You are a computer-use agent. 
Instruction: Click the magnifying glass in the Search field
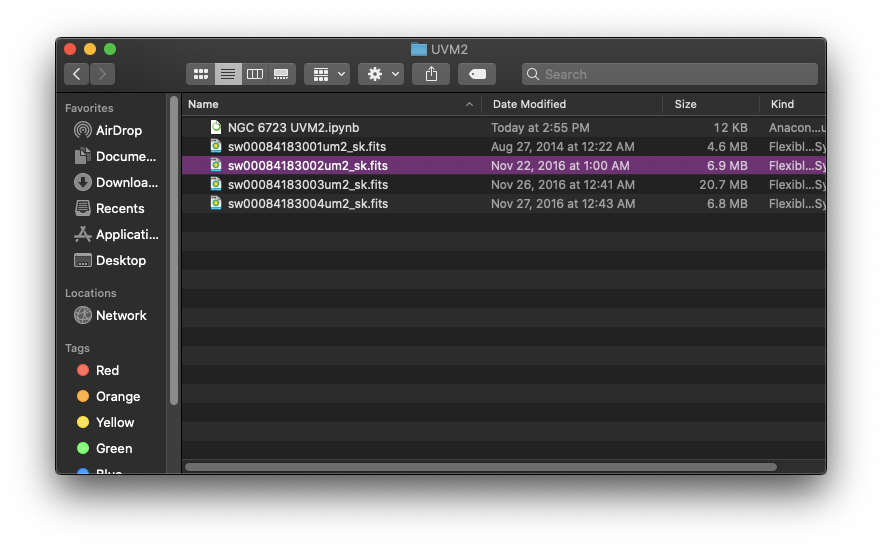pos(533,74)
